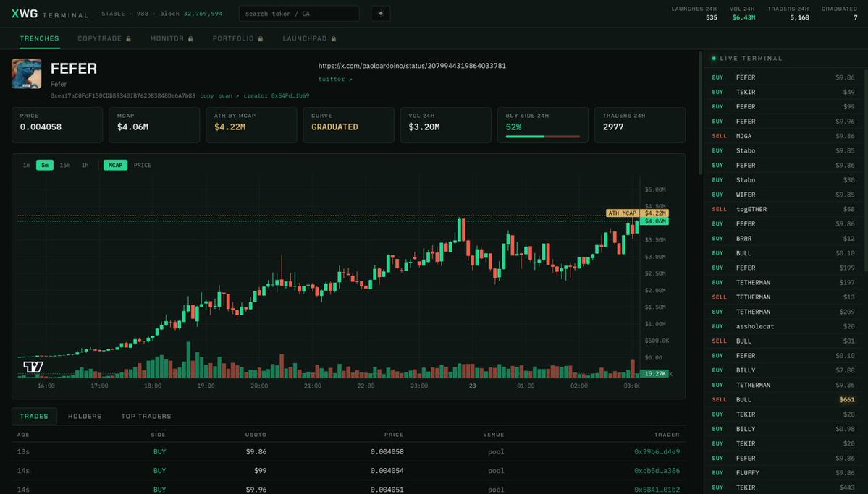This screenshot has height=494, width=868.
Task: Click the TRADERS 24H 5,168 header stat
Action: (x=788, y=13)
